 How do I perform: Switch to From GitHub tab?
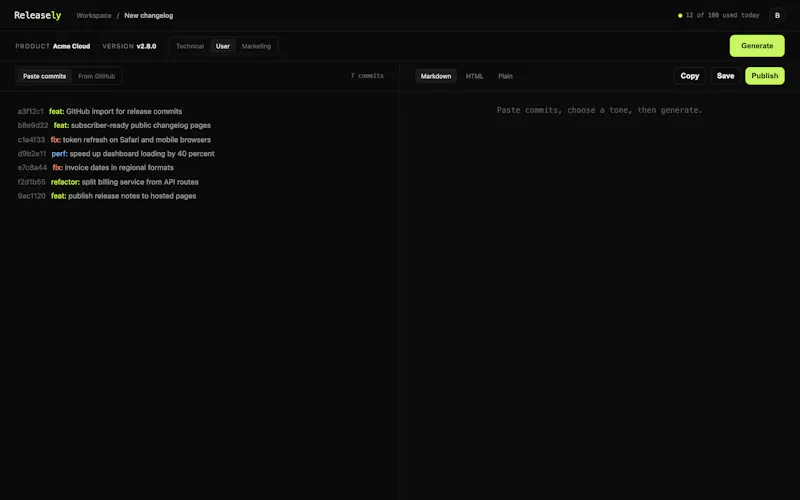point(96,76)
